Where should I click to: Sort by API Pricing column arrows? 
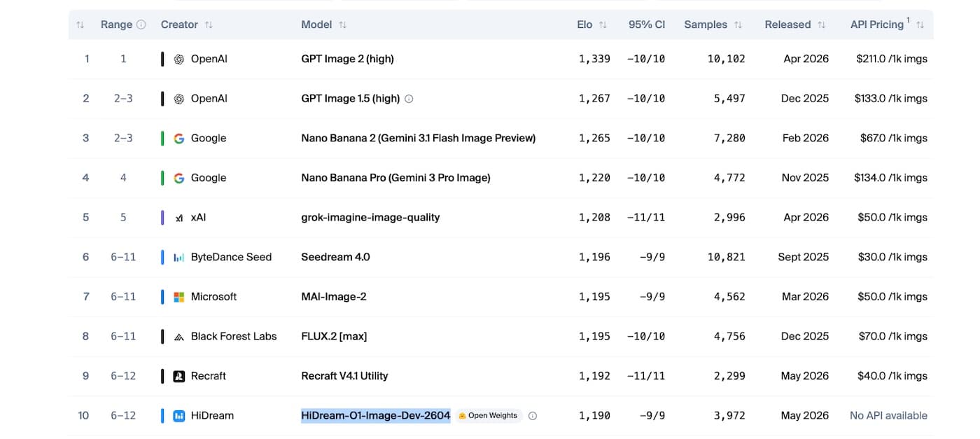[x=920, y=25]
